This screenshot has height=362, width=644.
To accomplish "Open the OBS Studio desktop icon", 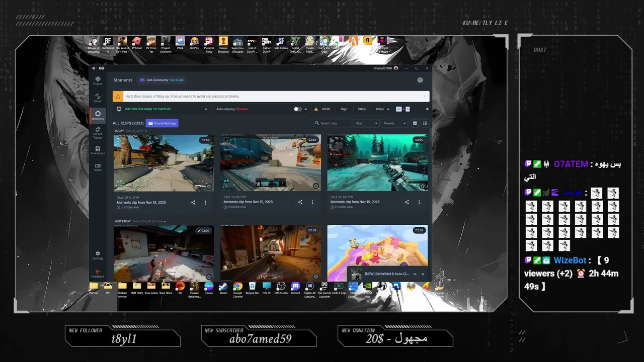I will (281, 289).
